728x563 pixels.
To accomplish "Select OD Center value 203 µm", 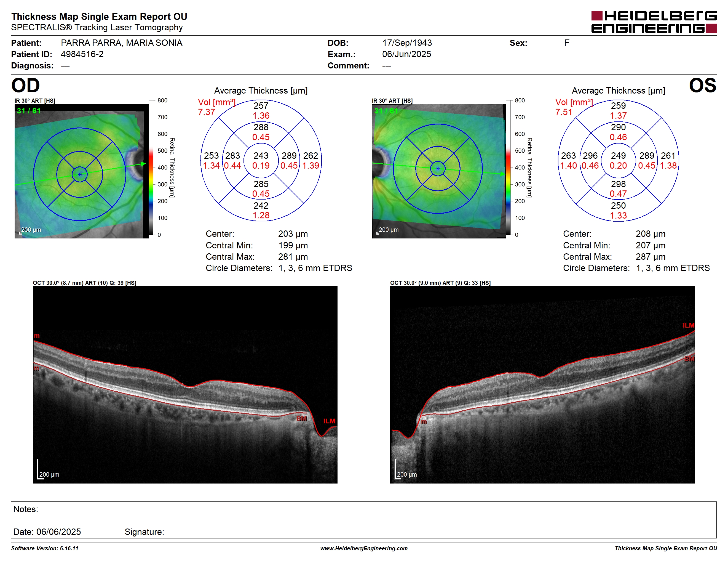I will point(293,234).
